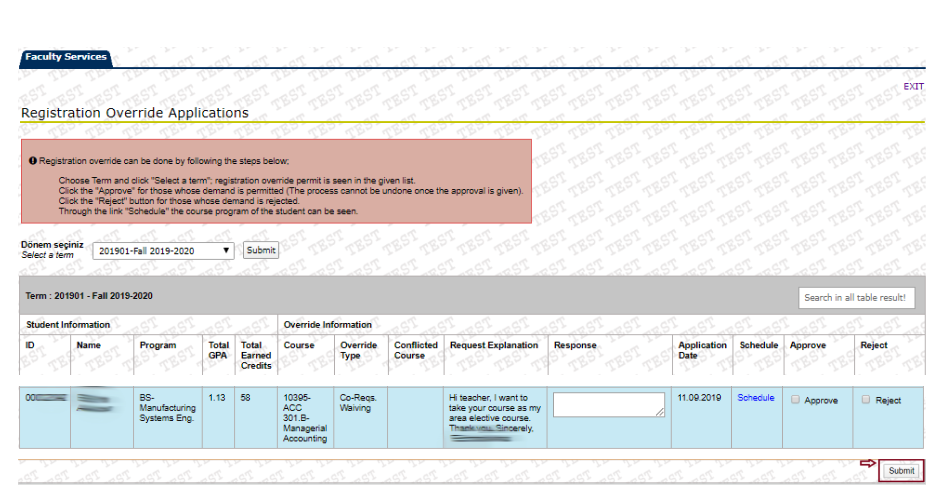Viewport: 945px width, 492px height.
Task: Select the GPA value 1.13
Action: [217, 398]
